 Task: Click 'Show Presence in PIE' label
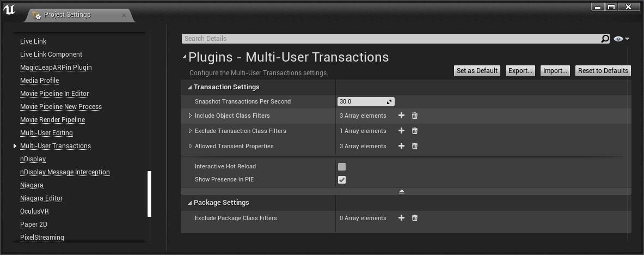pos(224,180)
